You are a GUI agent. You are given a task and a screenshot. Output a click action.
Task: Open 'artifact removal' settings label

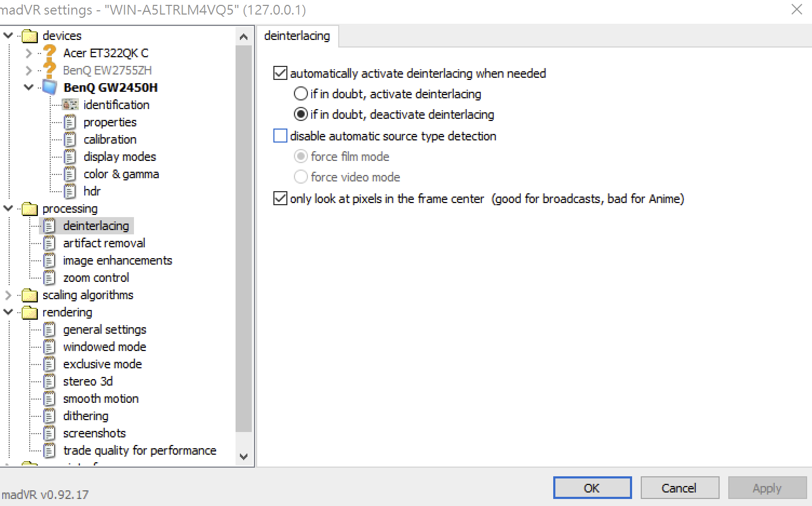click(104, 243)
